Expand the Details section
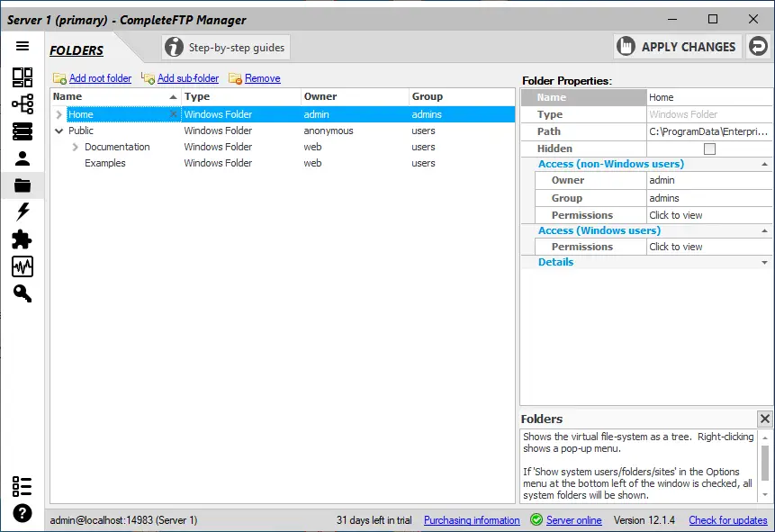This screenshot has height=532, width=775. [764, 263]
